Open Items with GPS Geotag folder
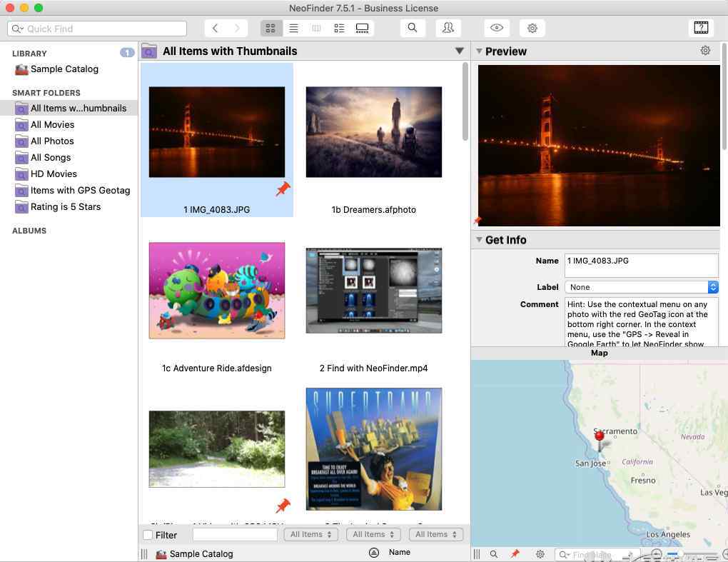 point(80,191)
